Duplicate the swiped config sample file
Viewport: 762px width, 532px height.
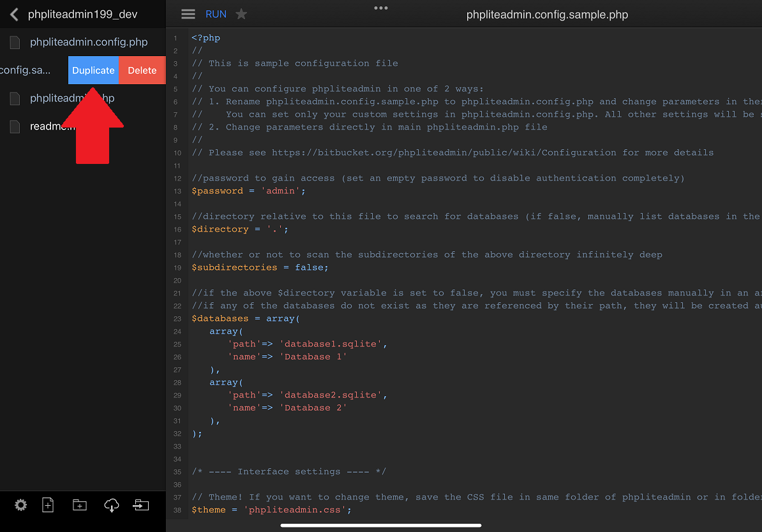(93, 70)
